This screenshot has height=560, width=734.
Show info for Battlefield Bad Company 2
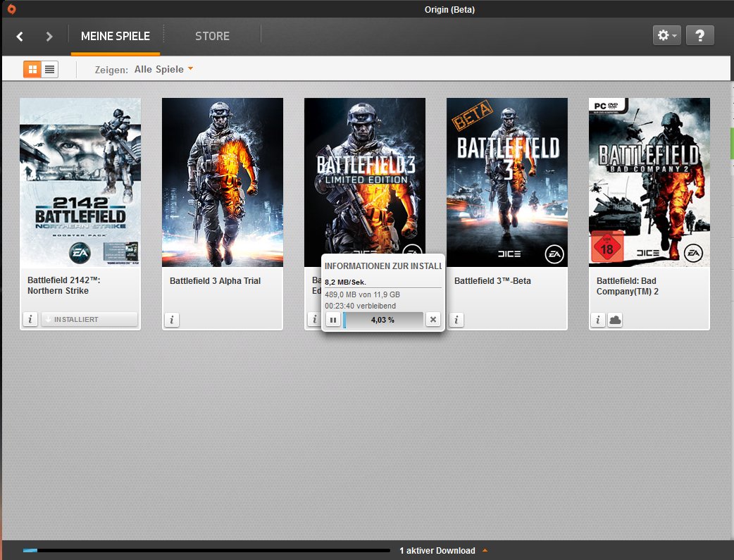coord(598,320)
